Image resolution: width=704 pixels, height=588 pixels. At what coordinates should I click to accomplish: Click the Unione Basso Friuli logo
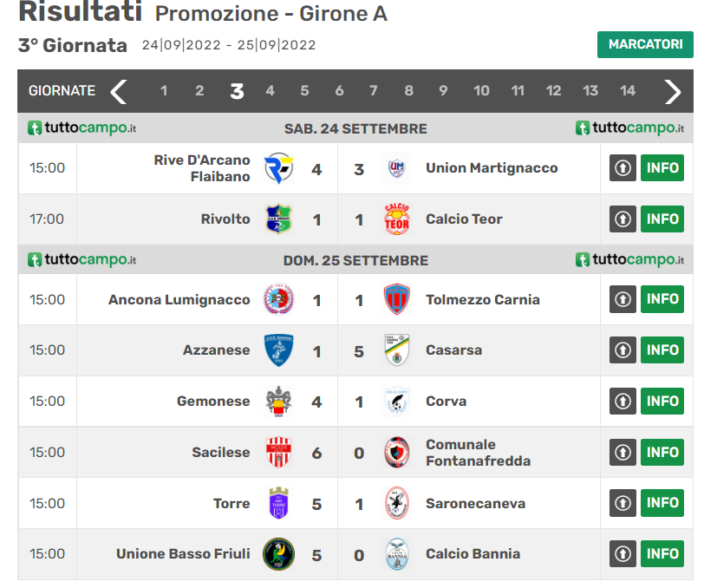pyautogui.click(x=278, y=554)
